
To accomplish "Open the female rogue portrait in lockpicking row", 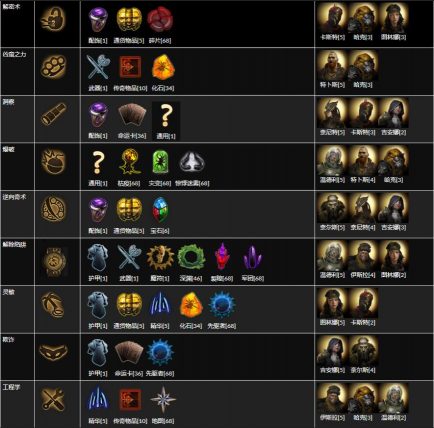I will 393,18.
